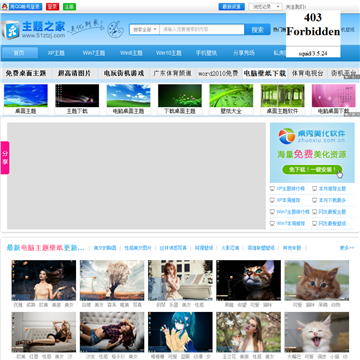Click the 最新电脑主题壁纸更新 heading

(46, 248)
